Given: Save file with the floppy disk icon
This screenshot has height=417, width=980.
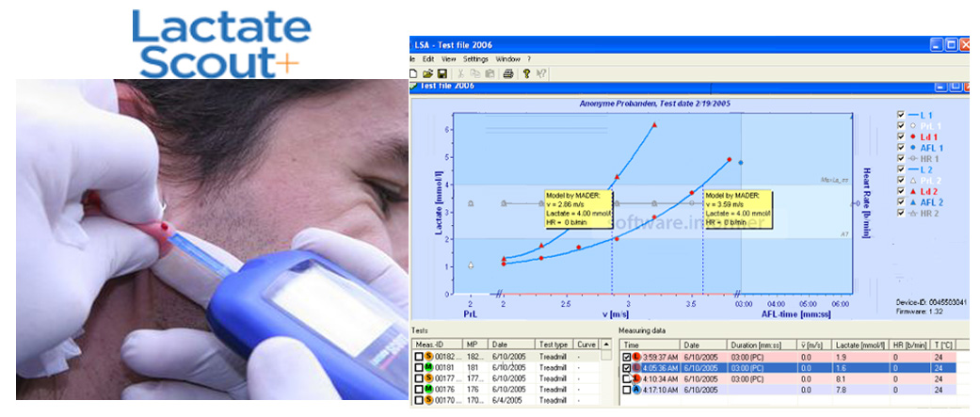Looking at the screenshot, I should point(442,73).
